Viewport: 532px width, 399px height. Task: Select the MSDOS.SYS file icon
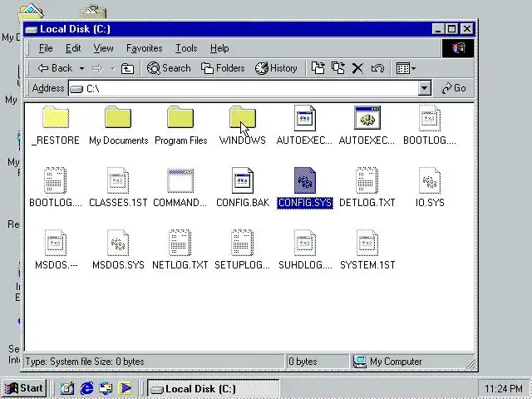118,243
